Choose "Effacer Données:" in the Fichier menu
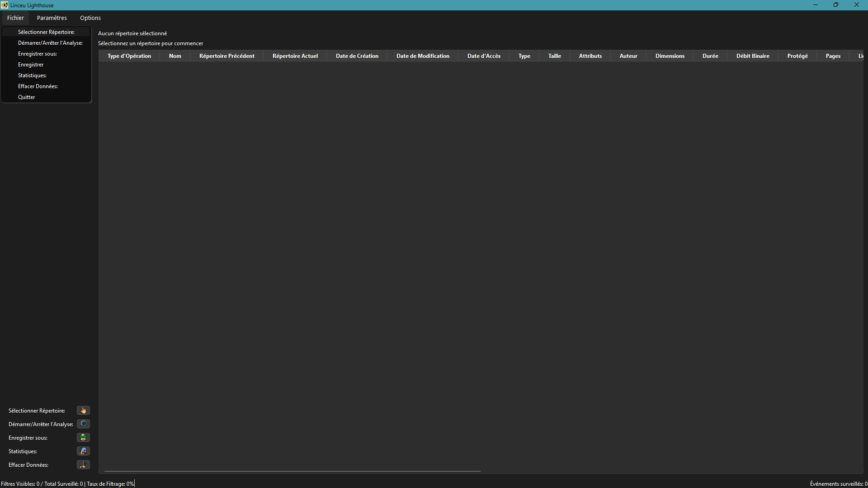The width and height of the screenshot is (868, 488). point(38,86)
